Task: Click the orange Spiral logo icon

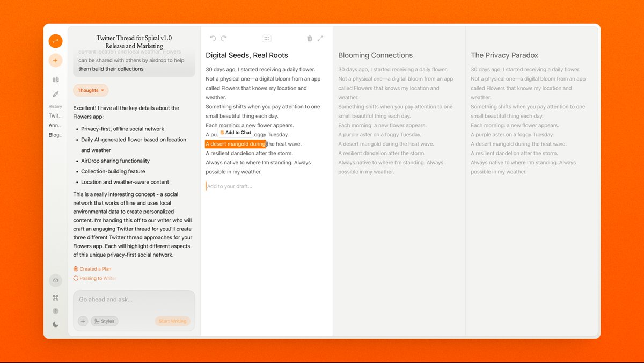Action: (55, 41)
